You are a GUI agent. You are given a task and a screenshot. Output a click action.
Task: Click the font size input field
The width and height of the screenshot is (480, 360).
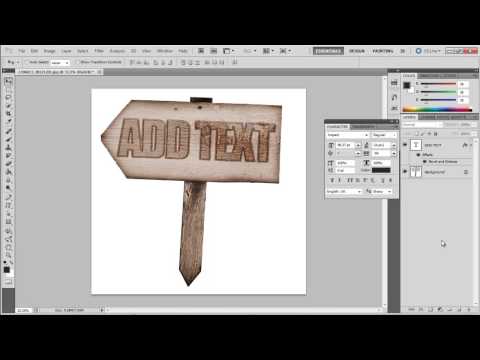[345, 145]
